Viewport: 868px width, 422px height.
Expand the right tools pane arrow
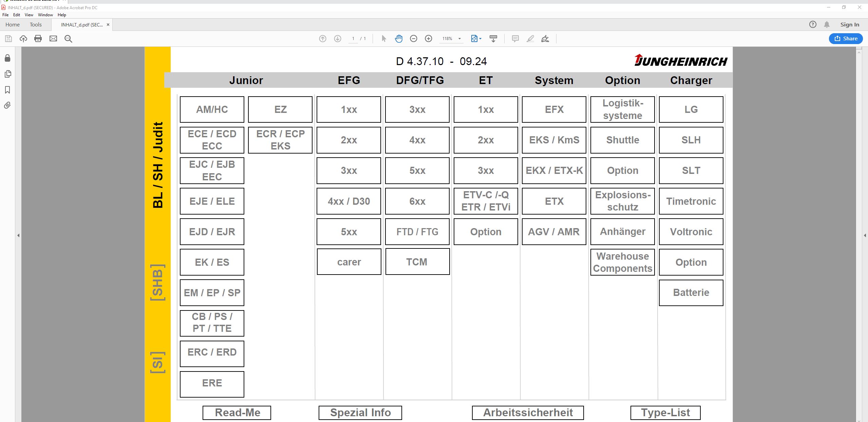pos(865,235)
